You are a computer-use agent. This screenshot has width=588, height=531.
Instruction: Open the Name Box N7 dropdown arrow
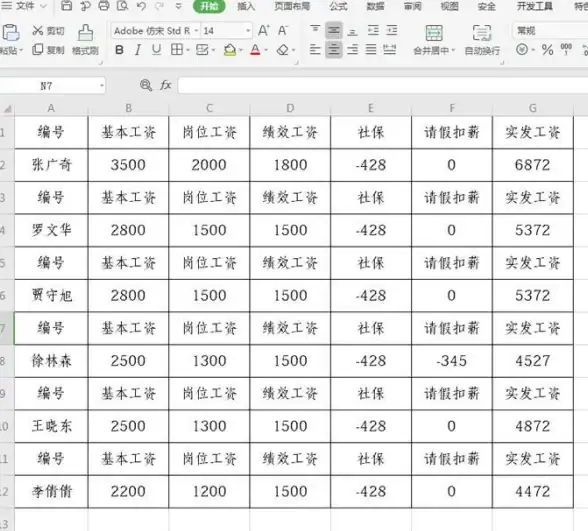point(101,86)
